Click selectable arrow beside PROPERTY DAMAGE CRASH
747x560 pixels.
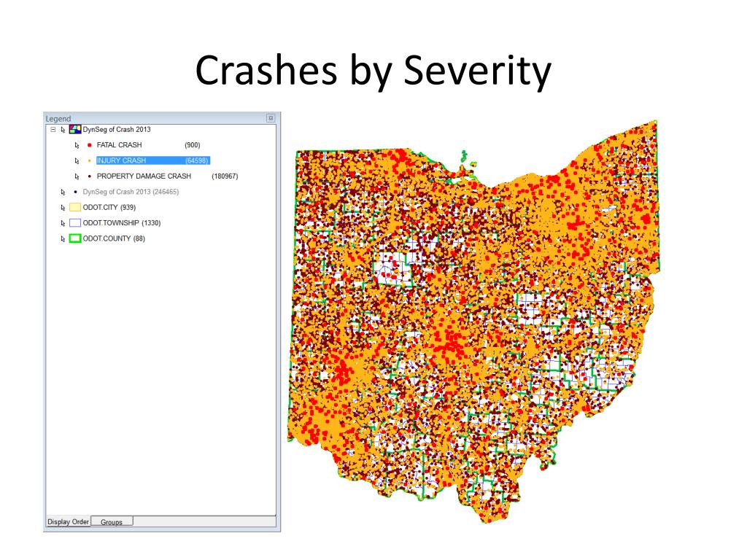tap(77, 176)
